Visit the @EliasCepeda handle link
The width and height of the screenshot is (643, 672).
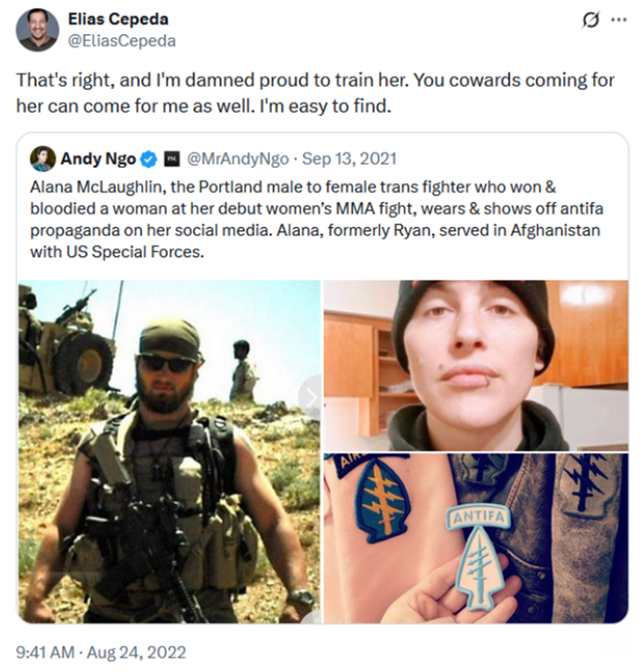point(122,41)
